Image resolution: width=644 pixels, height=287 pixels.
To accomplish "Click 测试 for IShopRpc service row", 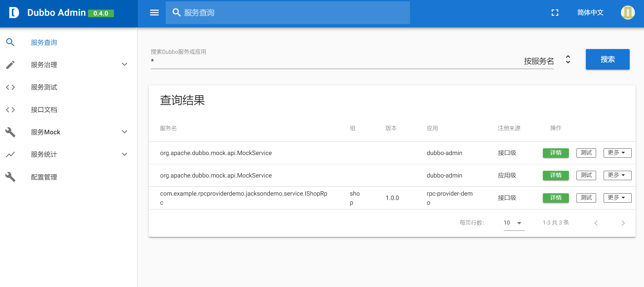I will (586, 198).
